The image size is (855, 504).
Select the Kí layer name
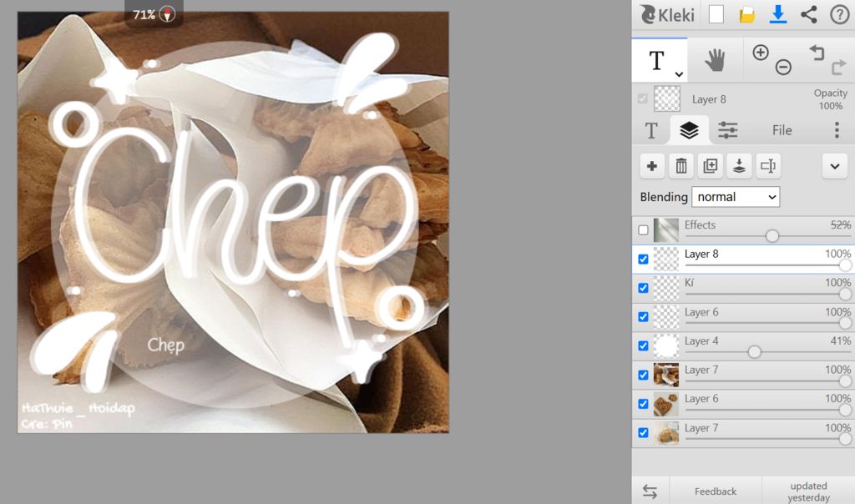[689, 283]
